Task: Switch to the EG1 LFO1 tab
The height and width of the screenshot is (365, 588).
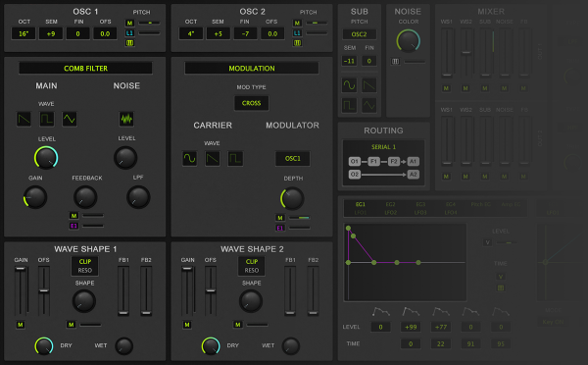Action: point(361,208)
